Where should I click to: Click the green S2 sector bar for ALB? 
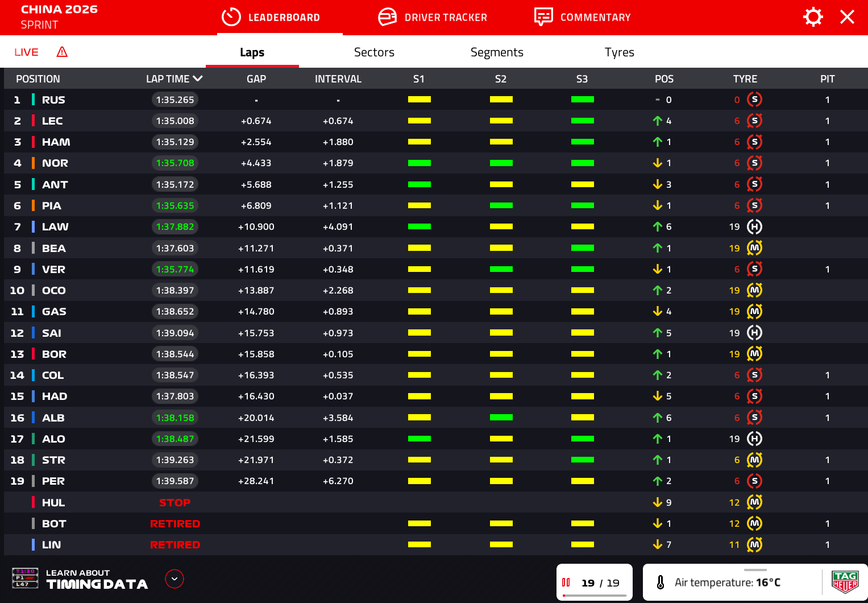tap(501, 418)
